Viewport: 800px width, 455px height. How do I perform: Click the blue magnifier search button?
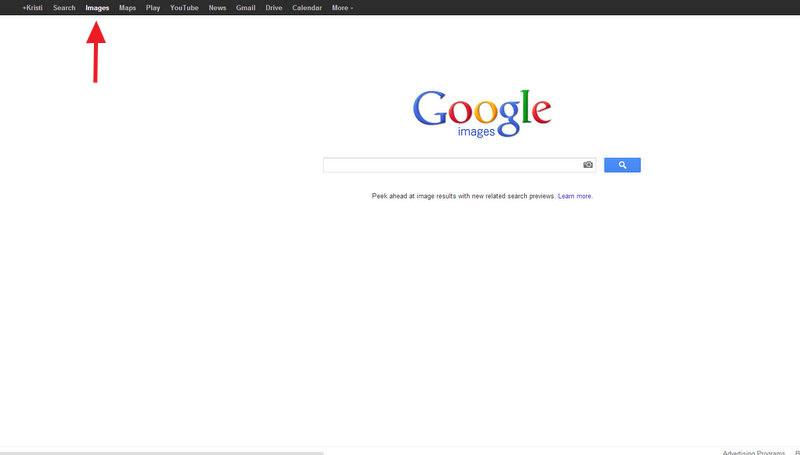pyautogui.click(x=622, y=165)
